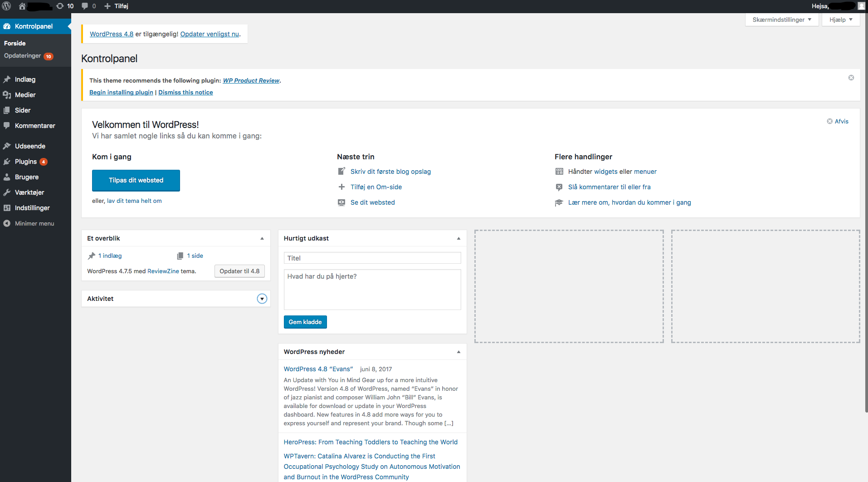The image size is (868, 482).
Task: Open Plugins in the sidebar
Action: pos(25,162)
